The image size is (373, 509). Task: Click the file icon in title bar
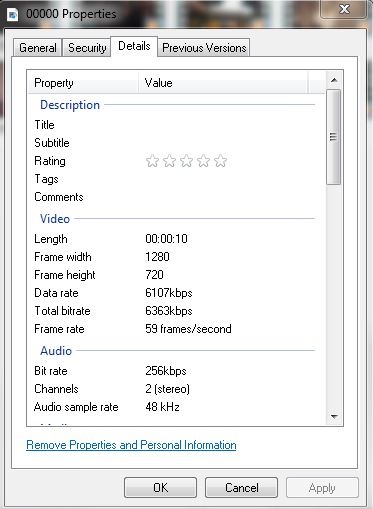(13, 15)
